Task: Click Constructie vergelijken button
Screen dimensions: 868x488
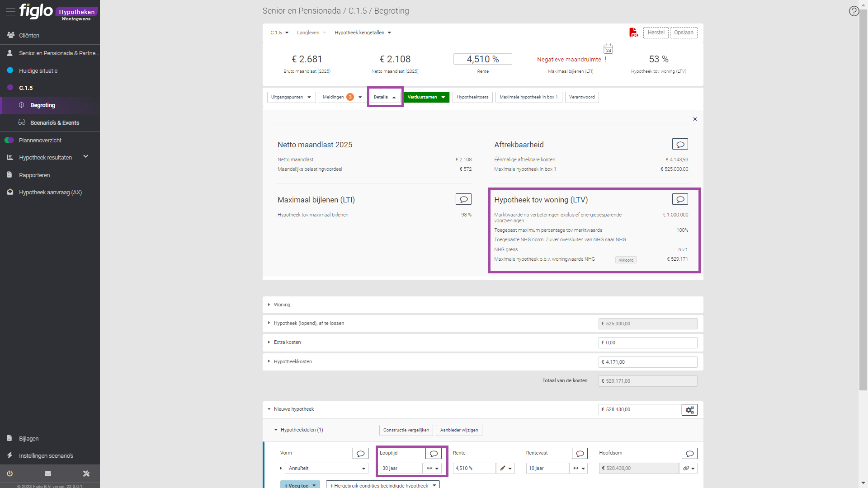Action: (x=406, y=430)
